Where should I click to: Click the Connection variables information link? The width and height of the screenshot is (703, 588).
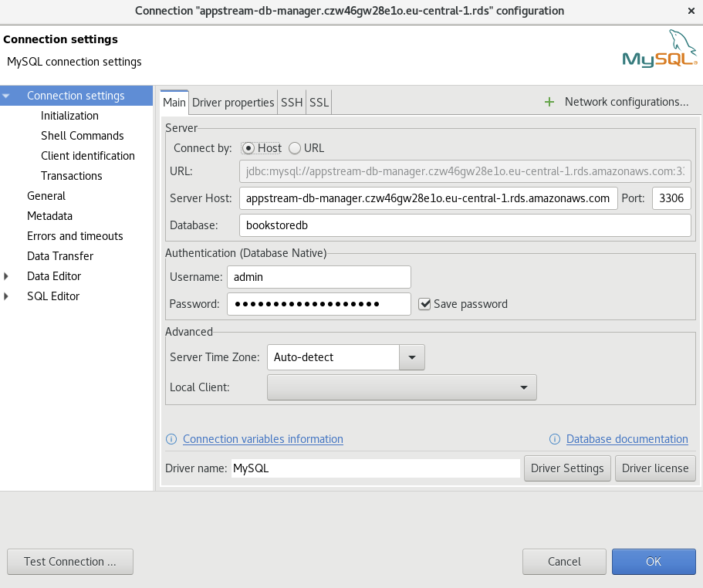click(x=262, y=439)
